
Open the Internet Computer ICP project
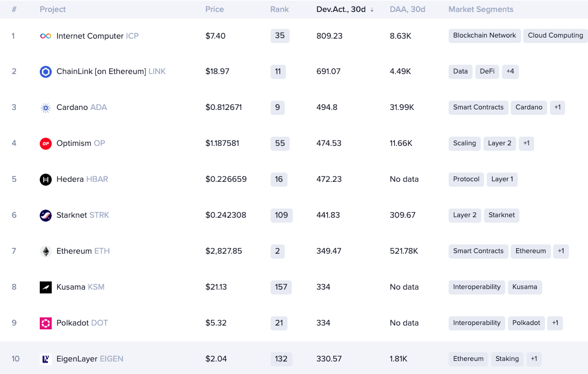point(97,36)
